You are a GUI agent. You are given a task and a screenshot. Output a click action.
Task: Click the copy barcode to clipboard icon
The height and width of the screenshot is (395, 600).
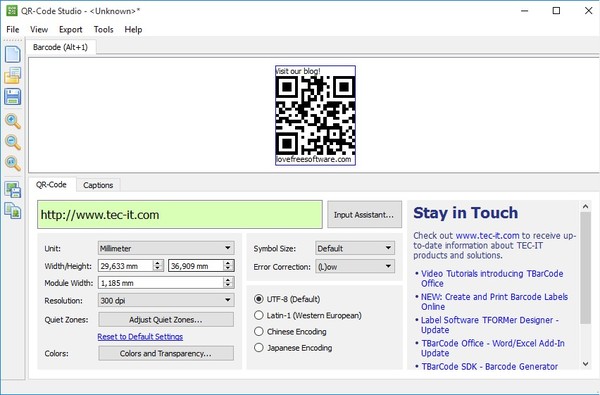pos(13,211)
